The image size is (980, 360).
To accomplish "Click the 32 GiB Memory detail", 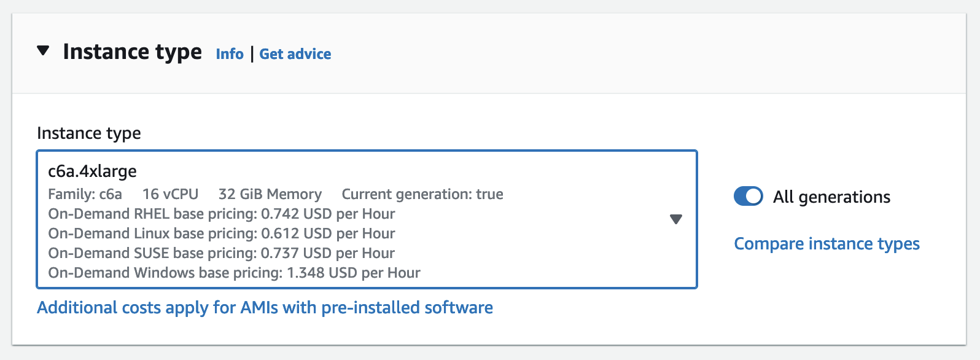I will 270,195.
